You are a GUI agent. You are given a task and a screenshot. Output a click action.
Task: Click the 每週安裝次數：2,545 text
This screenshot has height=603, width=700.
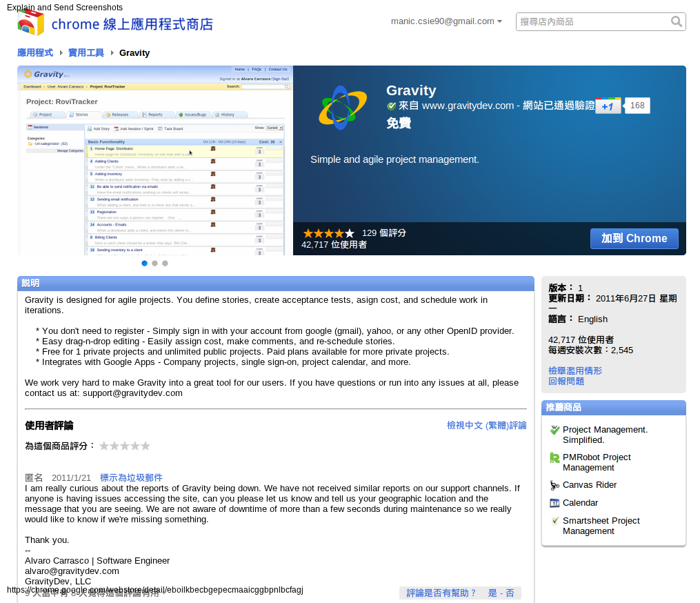(590, 350)
